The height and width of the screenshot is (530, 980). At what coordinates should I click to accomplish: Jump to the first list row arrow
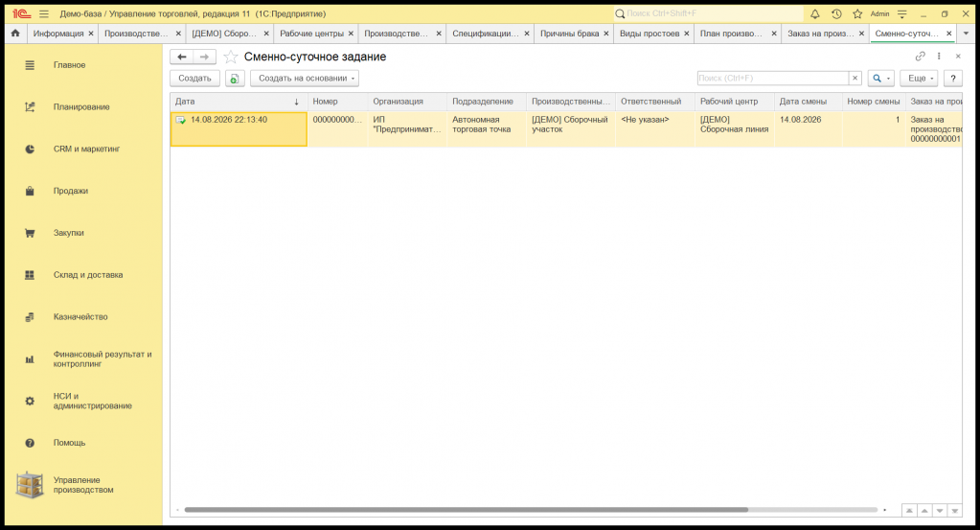909,511
